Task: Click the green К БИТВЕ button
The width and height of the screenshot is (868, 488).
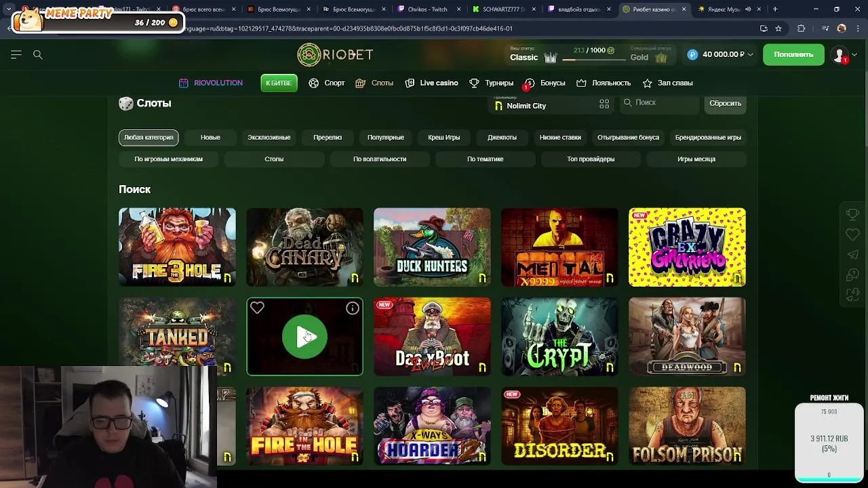Action: click(279, 83)
